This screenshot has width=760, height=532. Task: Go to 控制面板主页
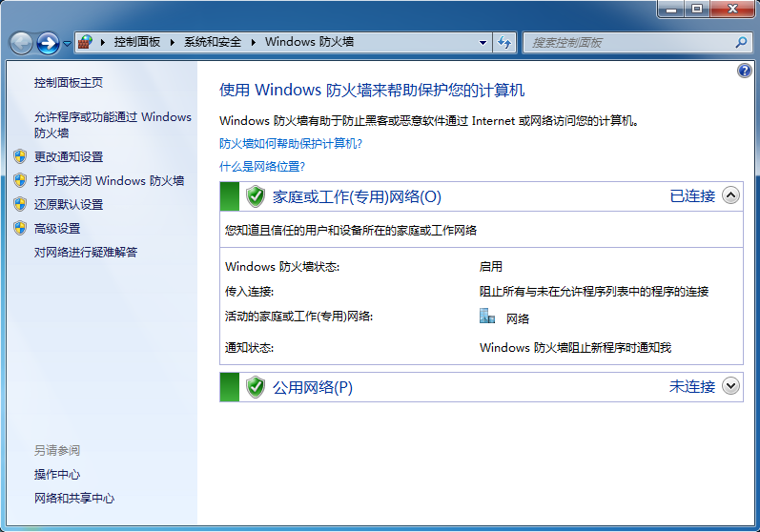[x=69, y=83]
